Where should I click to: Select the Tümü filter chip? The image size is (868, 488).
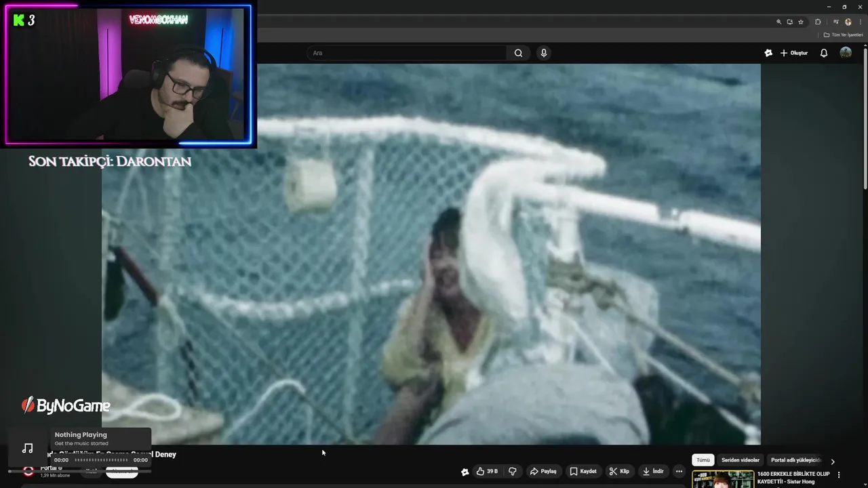click(x=703, y=460)
